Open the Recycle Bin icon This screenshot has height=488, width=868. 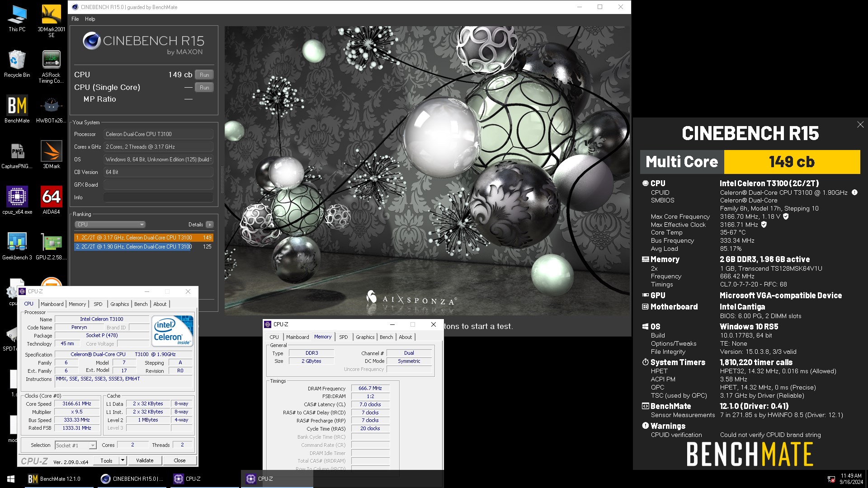17,64
